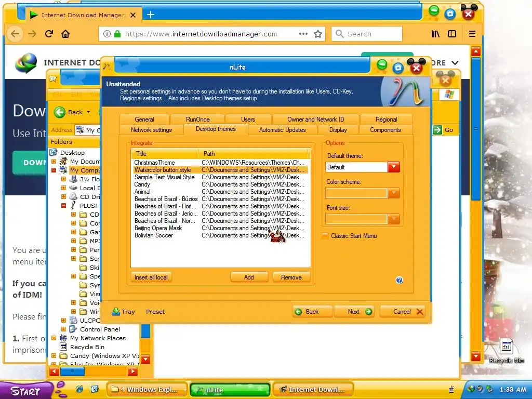The width and height of the screenshot is (532, 399).
Task: Click folder tree horizontal scrollbar right arrow
Action: [x=132, y=371]
